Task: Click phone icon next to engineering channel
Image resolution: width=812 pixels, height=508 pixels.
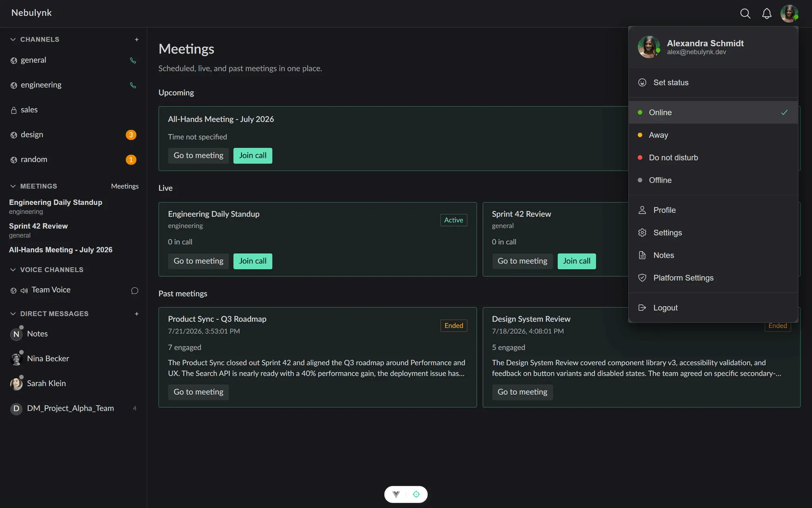Action: (x=133, y=85)
